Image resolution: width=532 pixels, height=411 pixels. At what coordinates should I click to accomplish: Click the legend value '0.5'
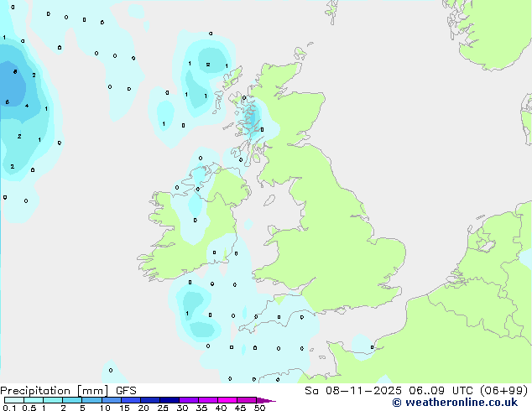pos(29,408)
